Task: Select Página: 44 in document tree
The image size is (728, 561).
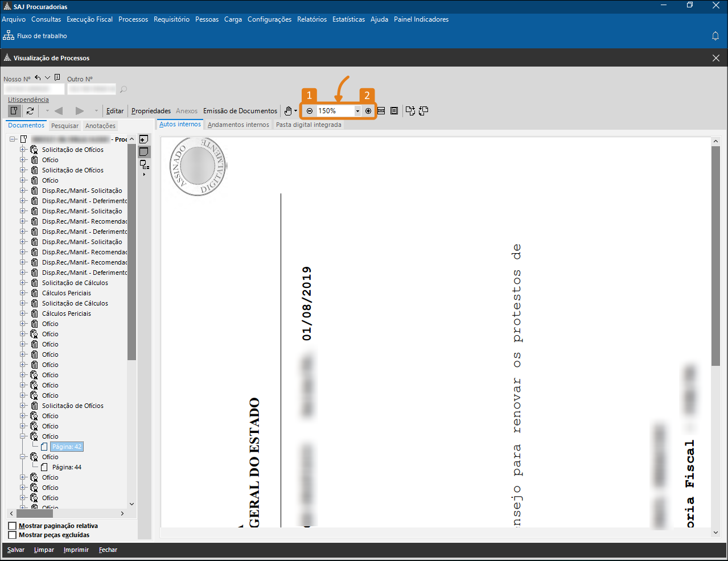Action: [67, 467]
